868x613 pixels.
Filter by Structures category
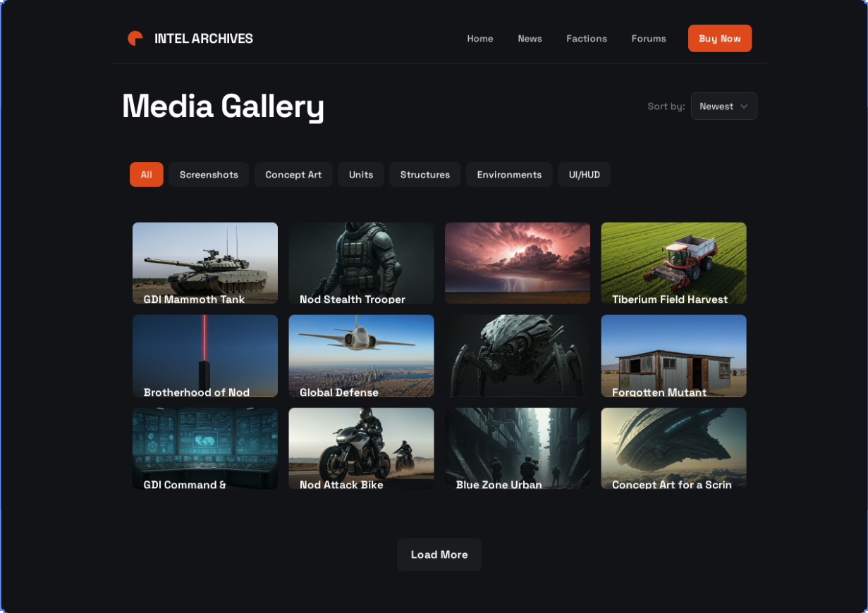click(x=424, y=174)
